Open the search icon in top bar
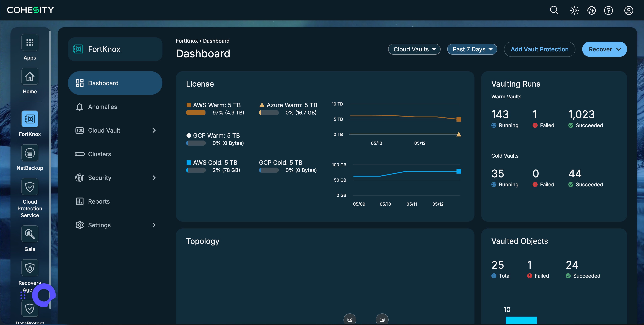 tap(554, 10)
